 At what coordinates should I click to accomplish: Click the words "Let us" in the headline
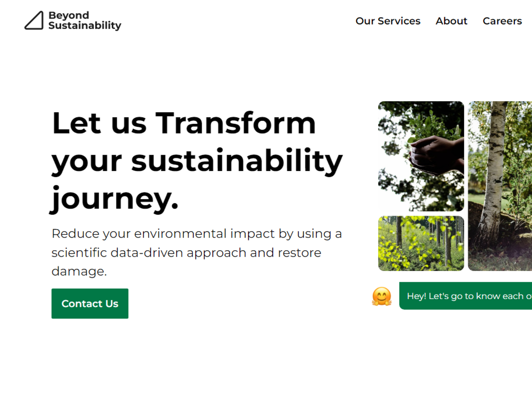(x=99, y=123)
